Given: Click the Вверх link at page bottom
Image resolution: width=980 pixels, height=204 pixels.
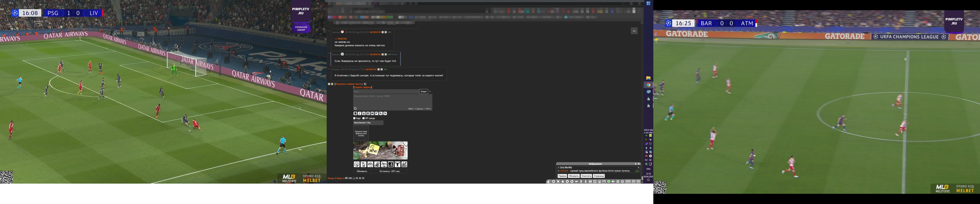Looking at the screenshot, I should click(x=340, y=178).
